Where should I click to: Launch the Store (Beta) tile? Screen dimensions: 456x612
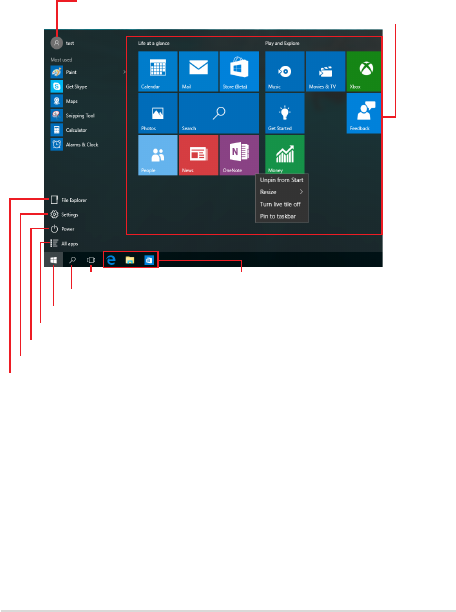click(x=239, y=71)
